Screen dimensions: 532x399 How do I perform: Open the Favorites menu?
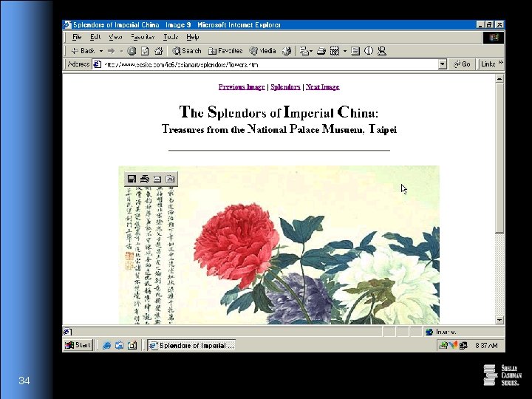tap(143, 37)
